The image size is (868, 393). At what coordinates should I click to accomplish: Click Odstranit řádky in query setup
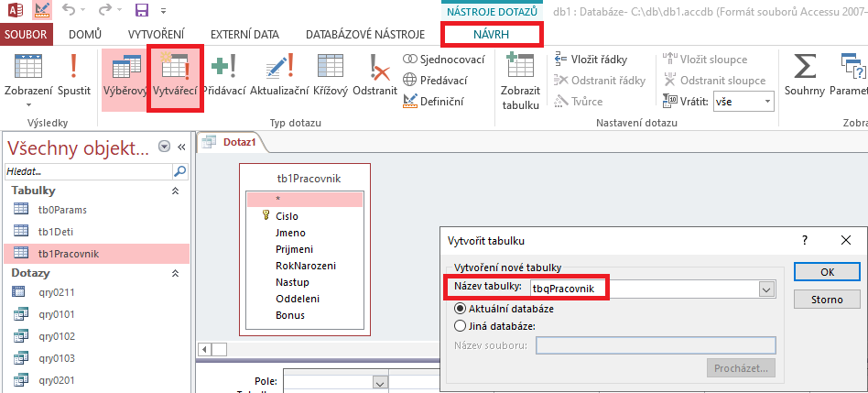[600, 81]
